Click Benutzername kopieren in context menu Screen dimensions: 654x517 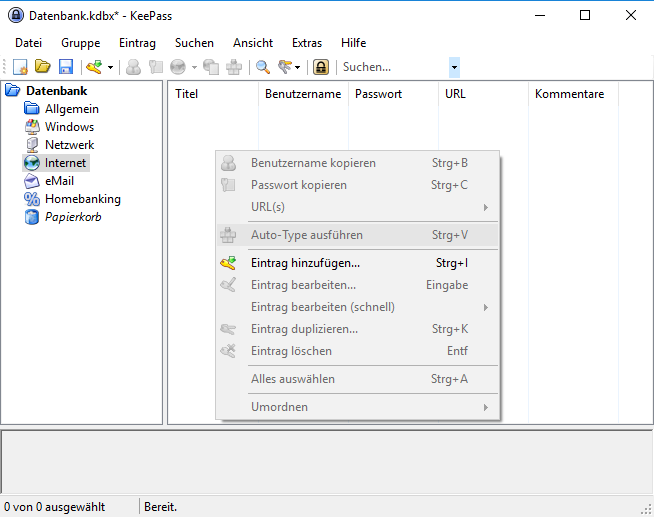coord(357,163)
